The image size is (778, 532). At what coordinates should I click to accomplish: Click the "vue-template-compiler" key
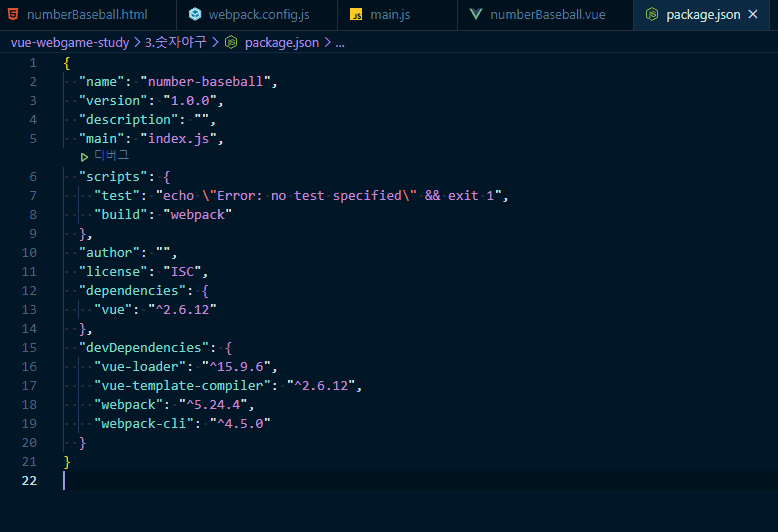click(182, 386)
